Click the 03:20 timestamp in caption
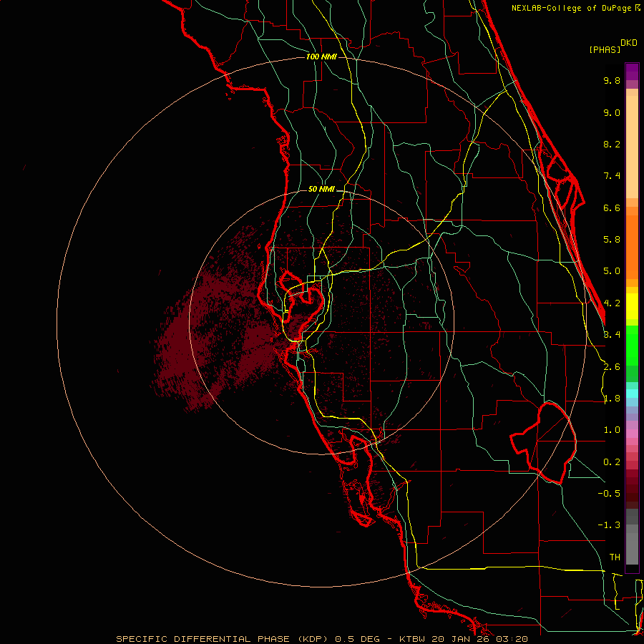This screenshot has height=644, width=644. point(512,639)
